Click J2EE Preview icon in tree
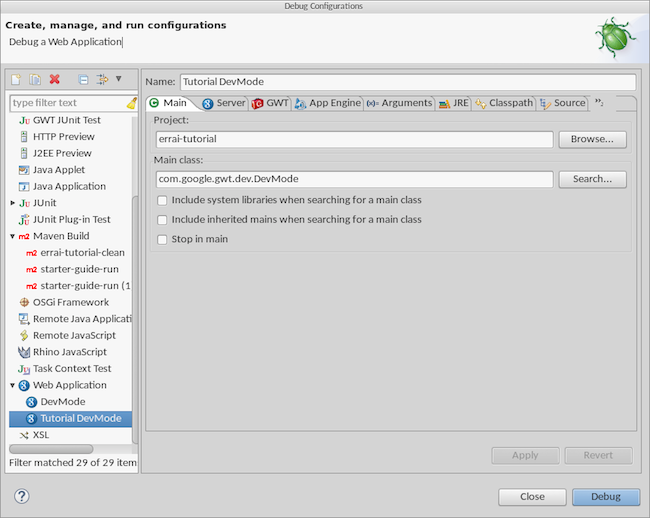Viewport: 650px width, 518px height. [24, 153]
